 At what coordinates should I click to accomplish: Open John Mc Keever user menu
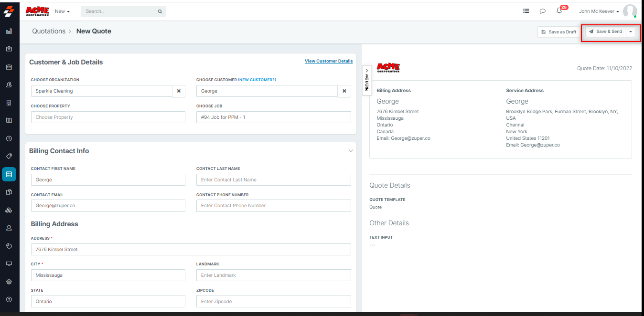click(x=599, y=11)
